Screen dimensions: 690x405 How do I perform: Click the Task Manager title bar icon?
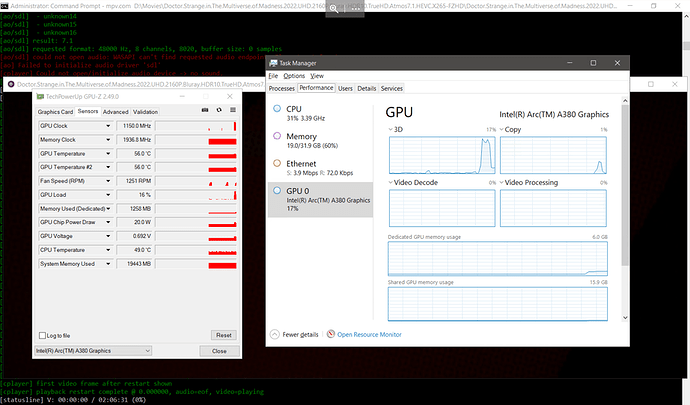(273, 63)
